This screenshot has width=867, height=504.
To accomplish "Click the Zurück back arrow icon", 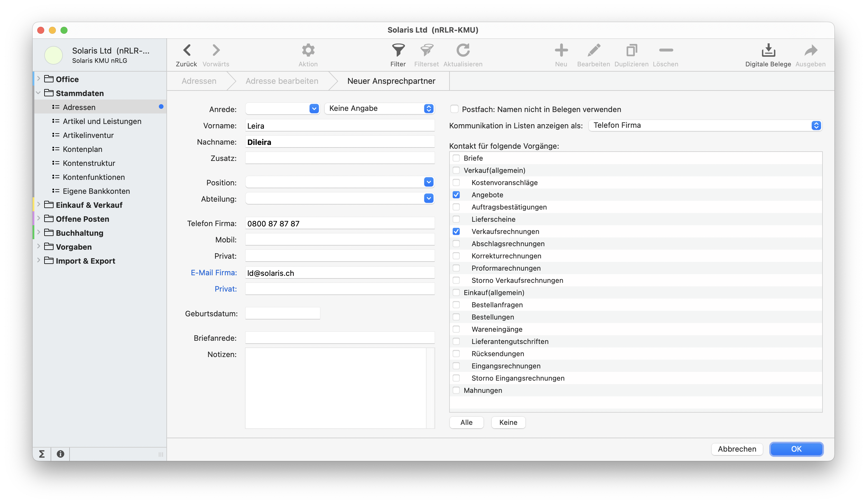I will tap(187, 50).
